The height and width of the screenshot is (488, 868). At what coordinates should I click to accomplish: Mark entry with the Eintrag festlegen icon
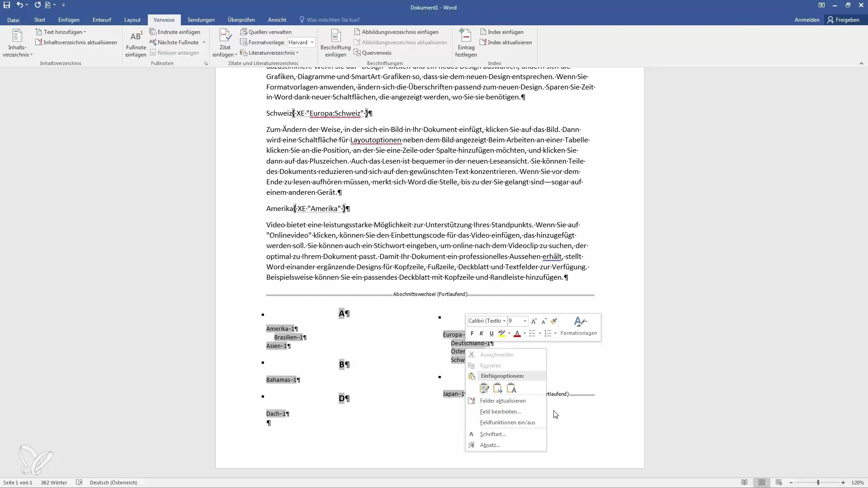(x=466, y=43)
